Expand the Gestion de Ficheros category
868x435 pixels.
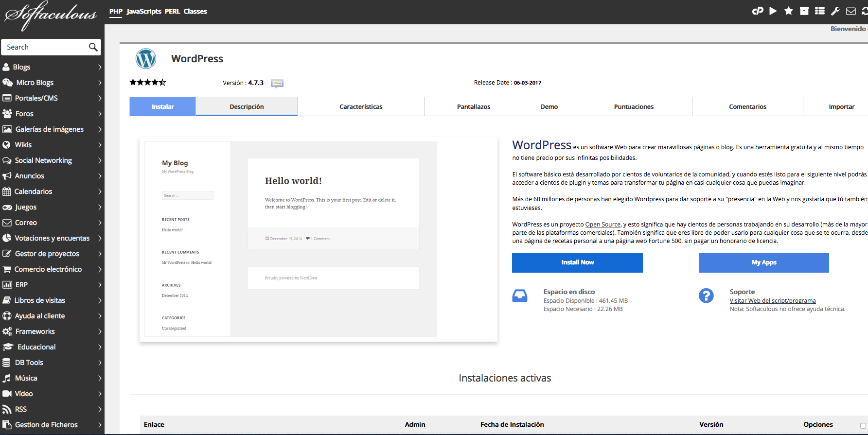[x=52, y=425]
